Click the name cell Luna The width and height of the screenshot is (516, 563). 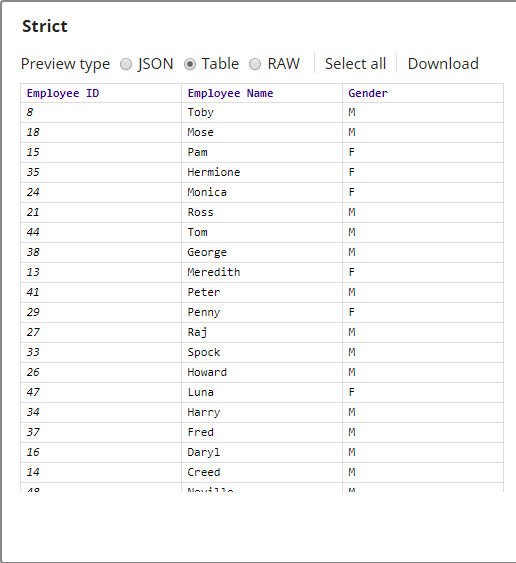[x=262, y=392]
